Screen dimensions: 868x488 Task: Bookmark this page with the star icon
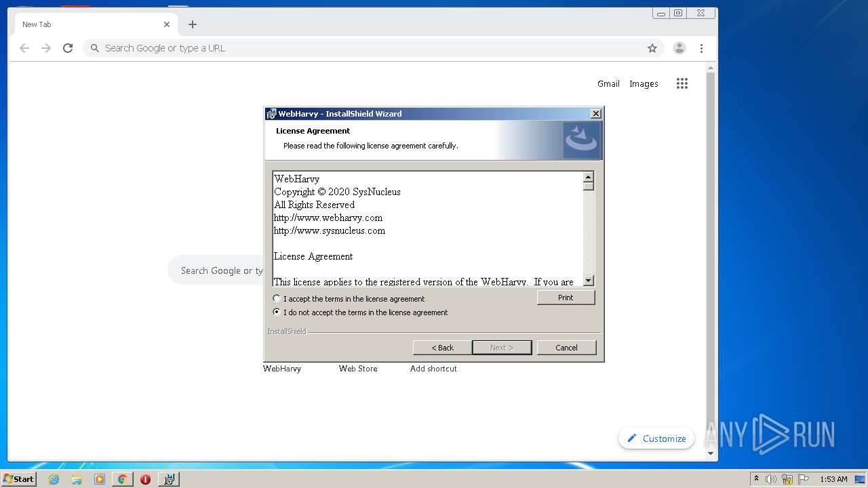pyautogui.click(x=652, y=48)
